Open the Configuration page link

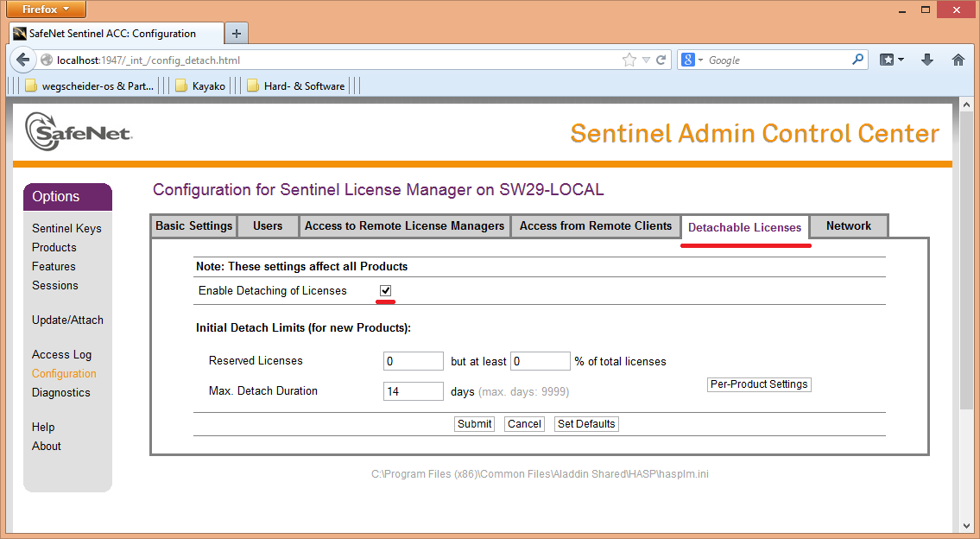coord(65,373)
